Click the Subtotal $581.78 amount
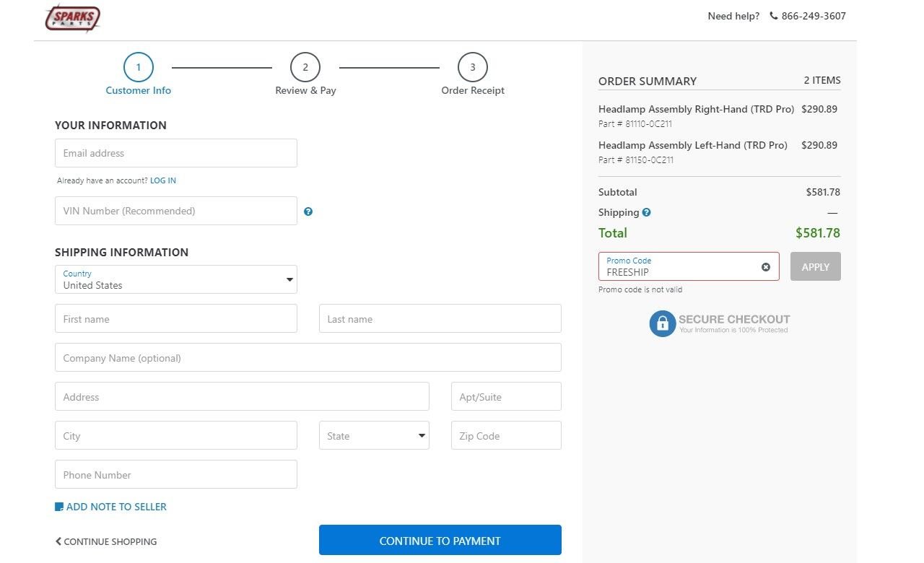Viewport: 924px width, 563px height. tap(823, 192)
